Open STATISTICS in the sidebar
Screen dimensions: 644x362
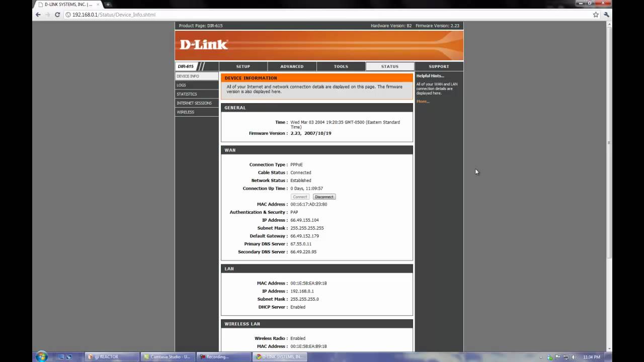(197, 94)
